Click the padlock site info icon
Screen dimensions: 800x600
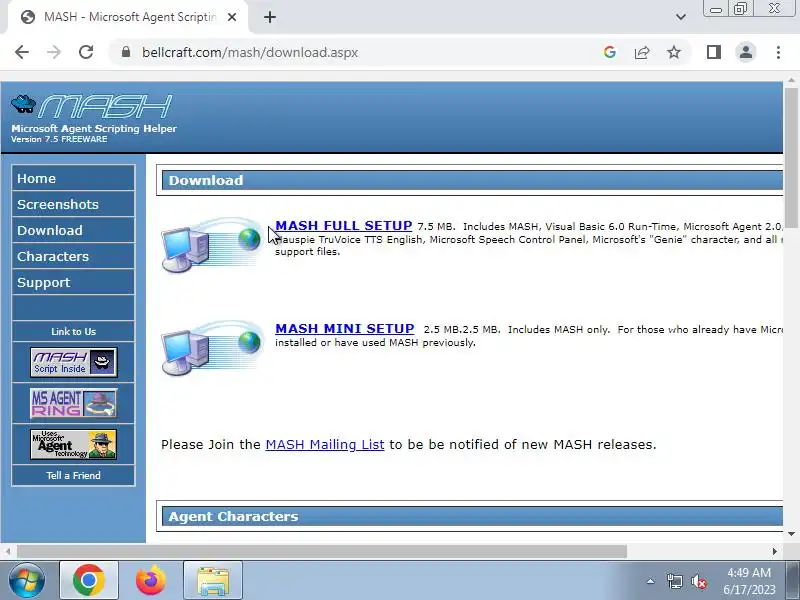coord(126,52)
